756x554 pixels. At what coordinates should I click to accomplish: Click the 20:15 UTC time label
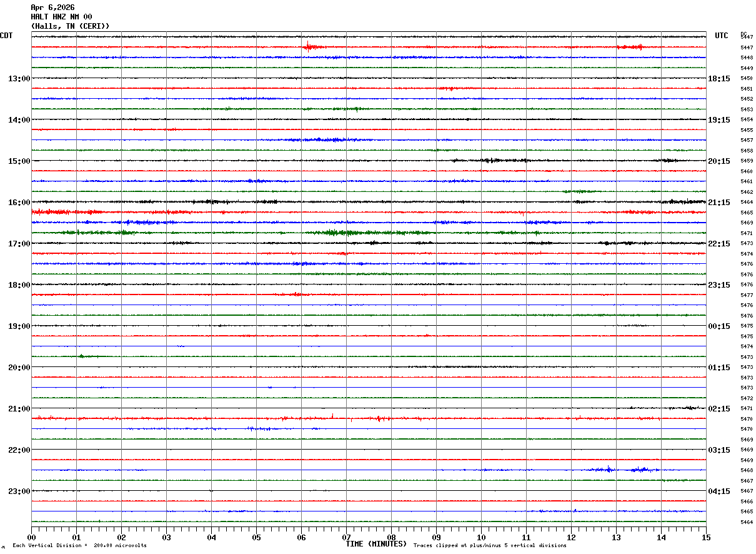(719, 161)
